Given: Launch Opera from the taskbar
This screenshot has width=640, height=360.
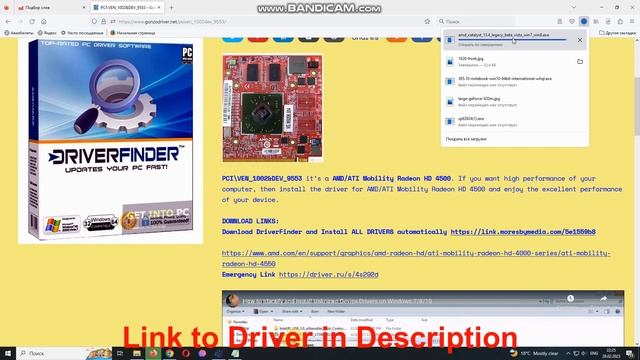Looking at the screenshot, I should tap(186, 353).
